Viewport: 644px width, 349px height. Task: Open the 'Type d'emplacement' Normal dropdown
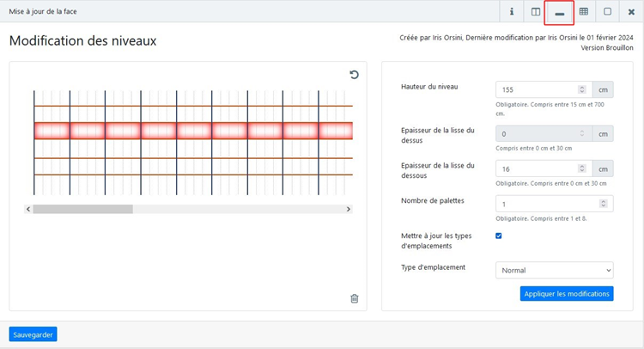(554, 270)
